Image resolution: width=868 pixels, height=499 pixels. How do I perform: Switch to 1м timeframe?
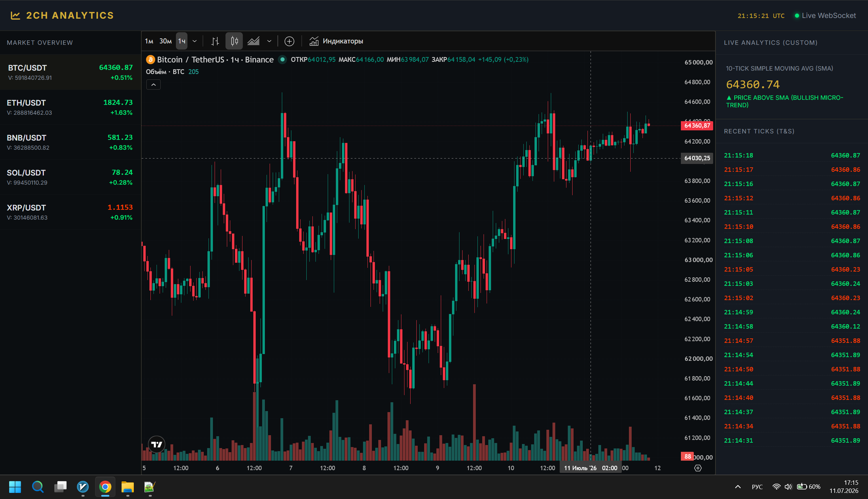click(149, 41)
